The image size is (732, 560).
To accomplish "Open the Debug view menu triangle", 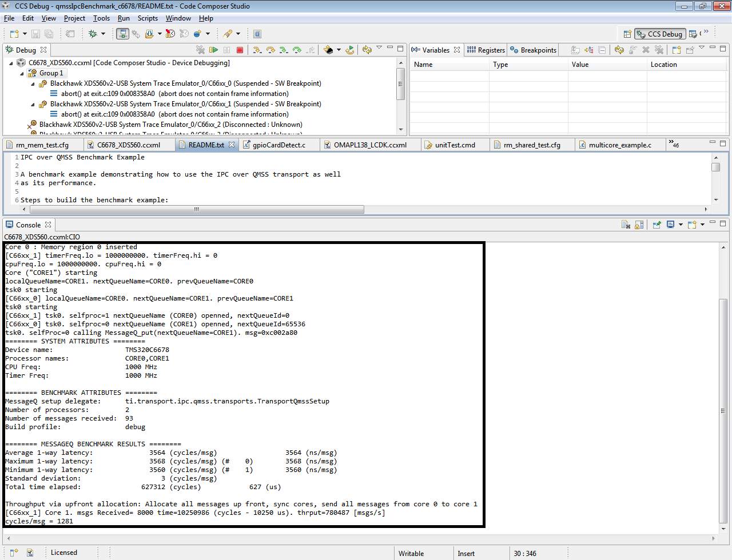I will (x=379, y=48).
